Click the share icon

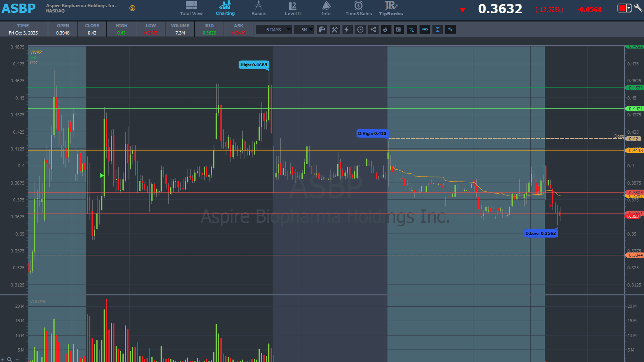click(x=373, y=30)
